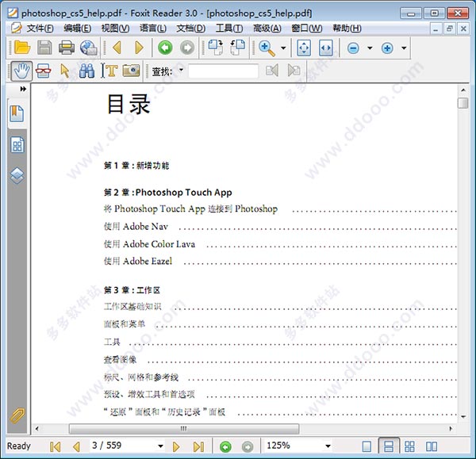
Task: Find previous match icon
Action: [272, 71]
